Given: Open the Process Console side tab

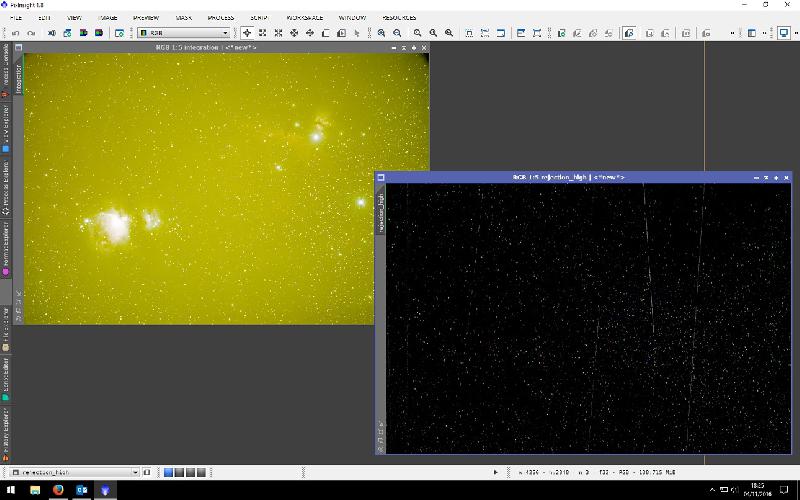Looking at the screenshot, I should 6,70.
